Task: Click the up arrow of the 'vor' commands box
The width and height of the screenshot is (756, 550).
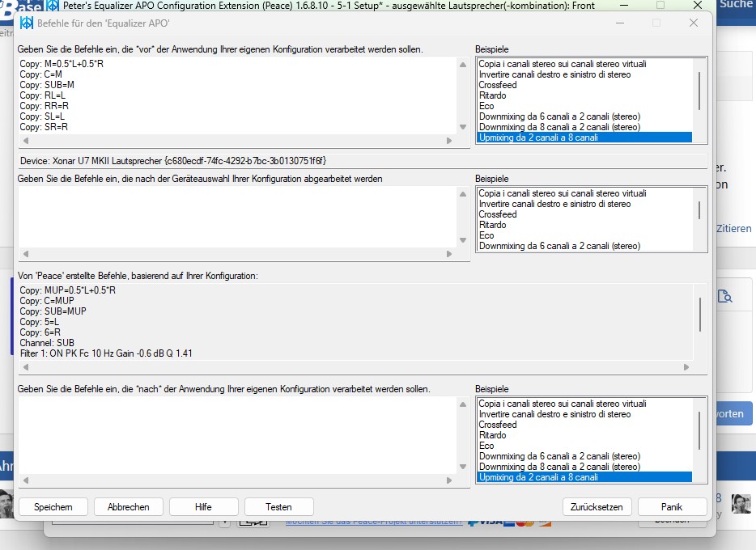Action: 463,65
